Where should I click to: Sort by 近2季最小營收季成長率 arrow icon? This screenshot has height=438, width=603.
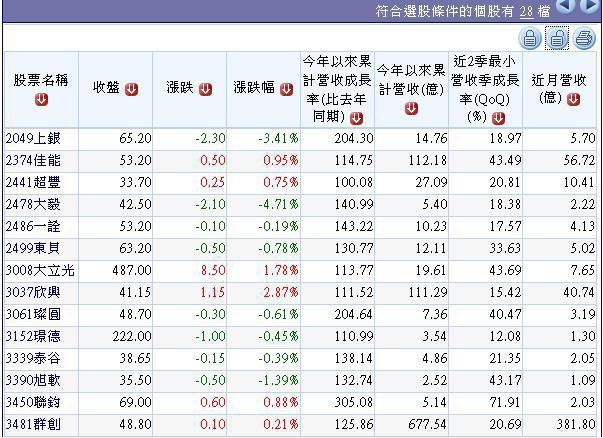tap(498, 118)
